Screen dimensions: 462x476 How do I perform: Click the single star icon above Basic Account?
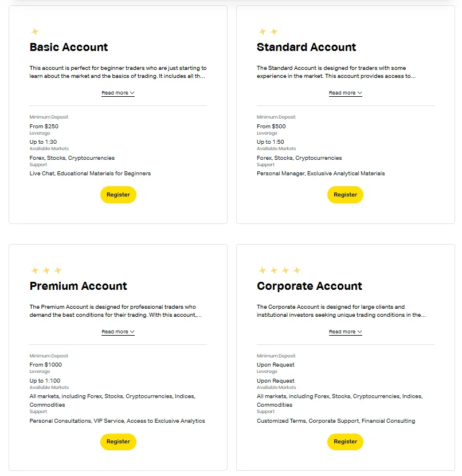(34, 32)
